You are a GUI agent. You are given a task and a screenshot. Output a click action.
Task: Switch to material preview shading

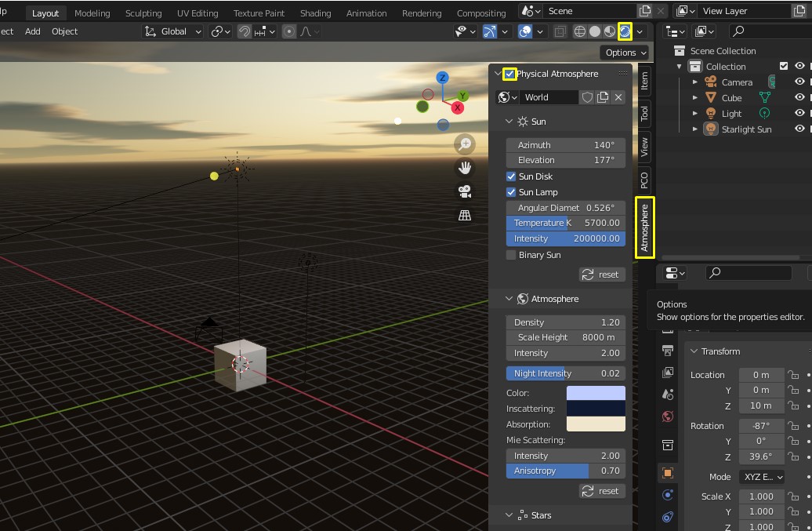tap(610, 31)
